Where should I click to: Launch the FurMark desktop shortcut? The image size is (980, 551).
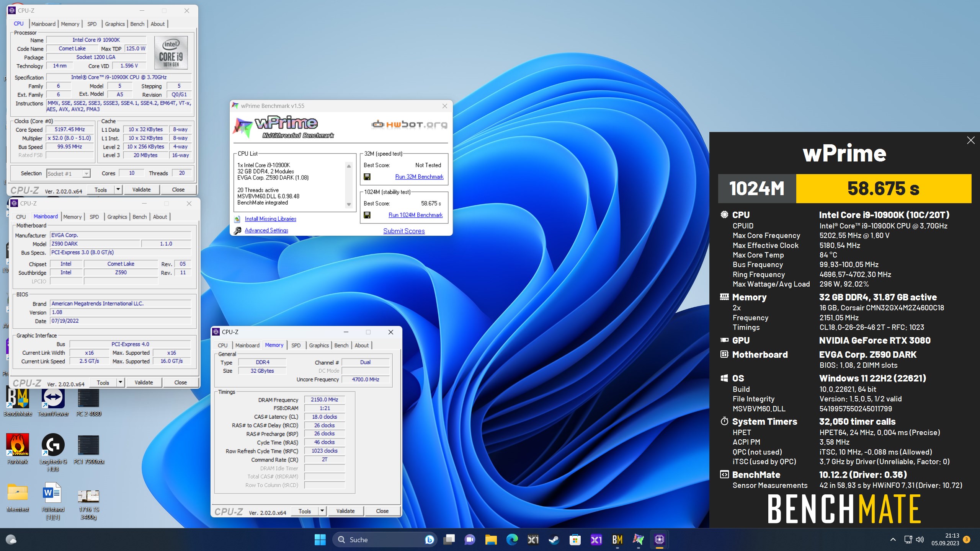tap(18, 448)
